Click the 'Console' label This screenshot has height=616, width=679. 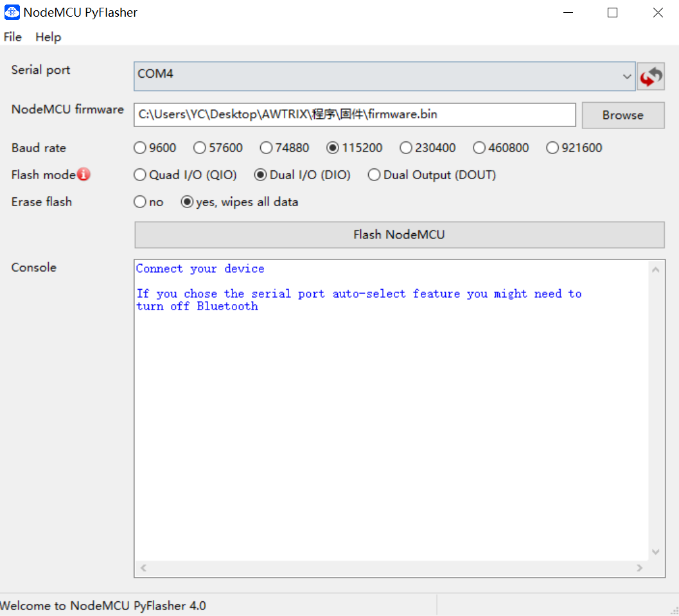(34, 267)
